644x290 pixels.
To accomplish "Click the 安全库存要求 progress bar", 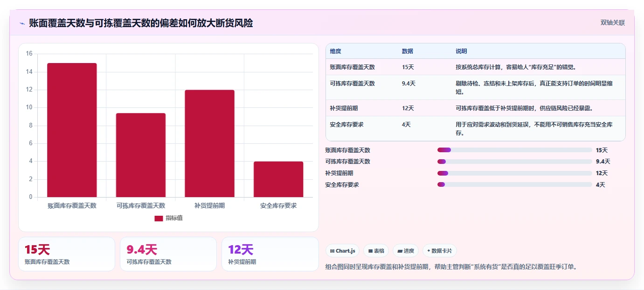I will 515,184.
